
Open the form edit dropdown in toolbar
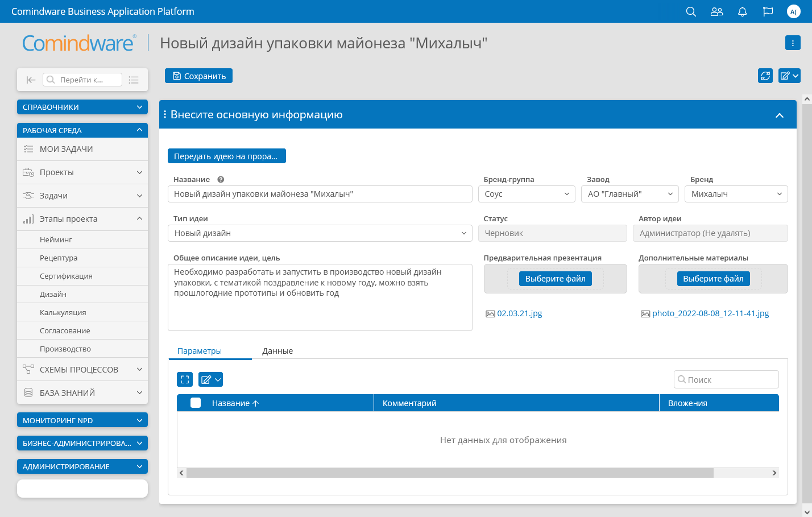tap(789, 76)
